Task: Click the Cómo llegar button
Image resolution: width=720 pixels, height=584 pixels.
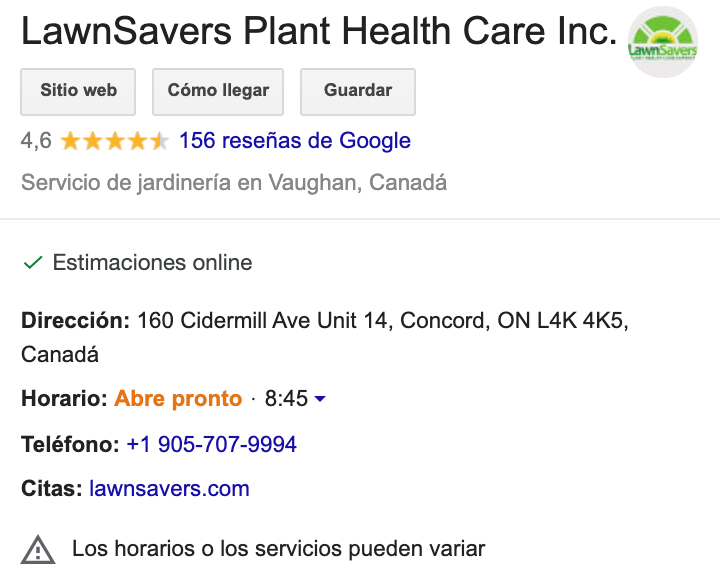Action: tap(218, 91)
